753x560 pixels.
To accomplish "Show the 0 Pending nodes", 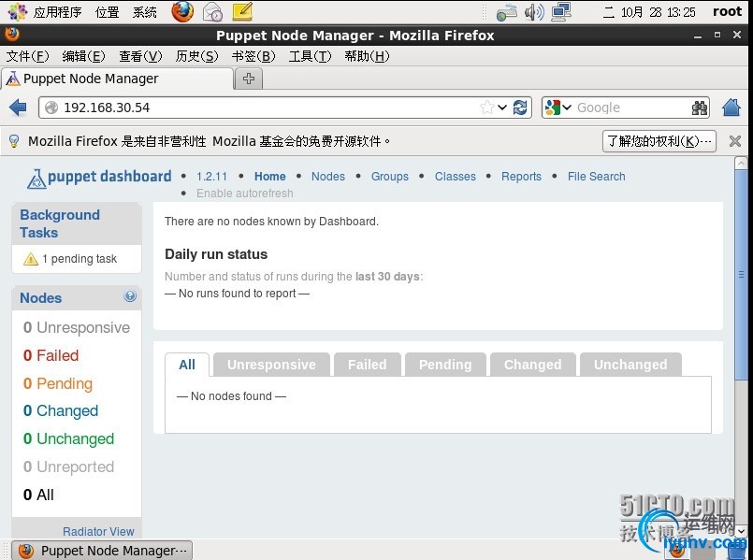I will tap(58, 383).
